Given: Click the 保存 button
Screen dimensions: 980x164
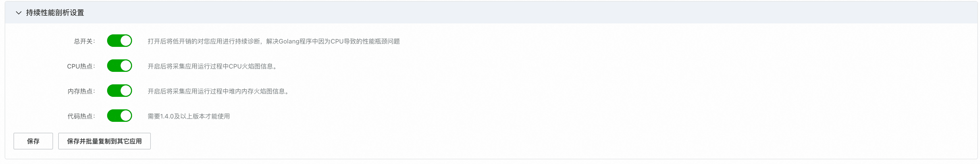Looking at the screenshot, I should click(x=33, y=141).
